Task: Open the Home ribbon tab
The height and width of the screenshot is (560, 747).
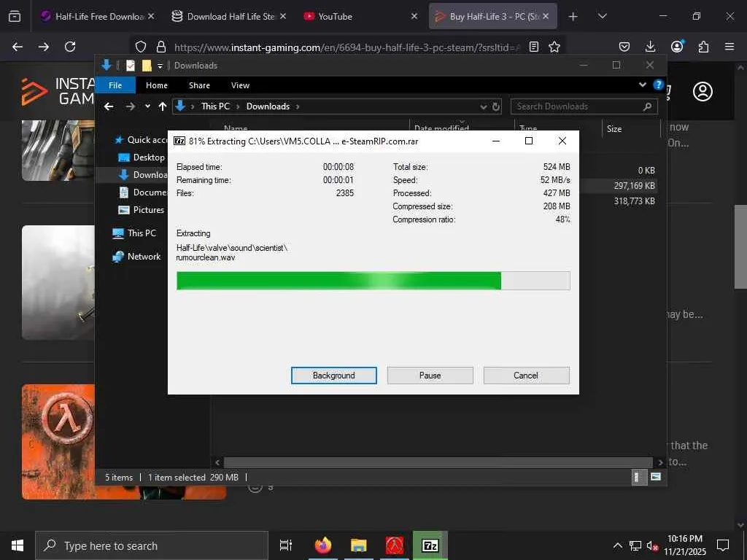Action: [x=157, y=85]
